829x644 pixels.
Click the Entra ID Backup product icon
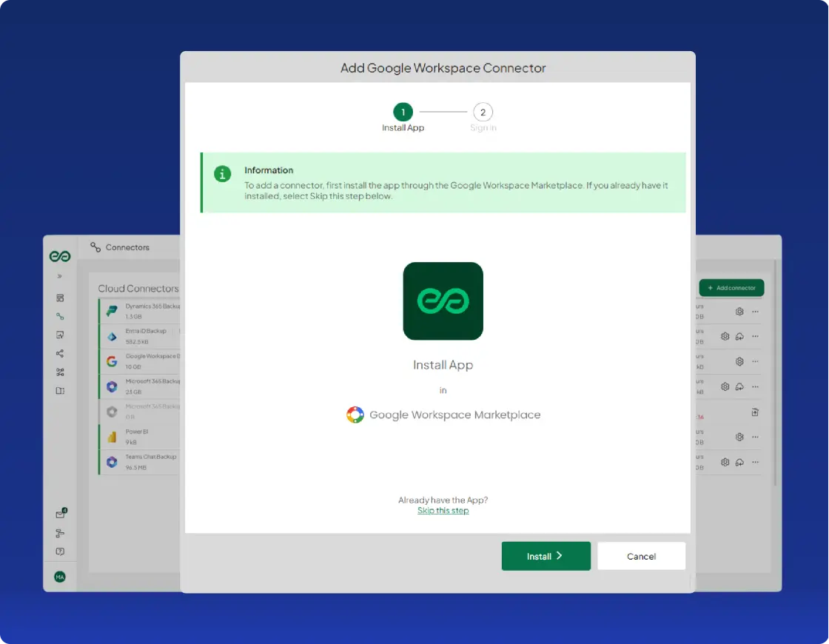click(x=112, y=336)
